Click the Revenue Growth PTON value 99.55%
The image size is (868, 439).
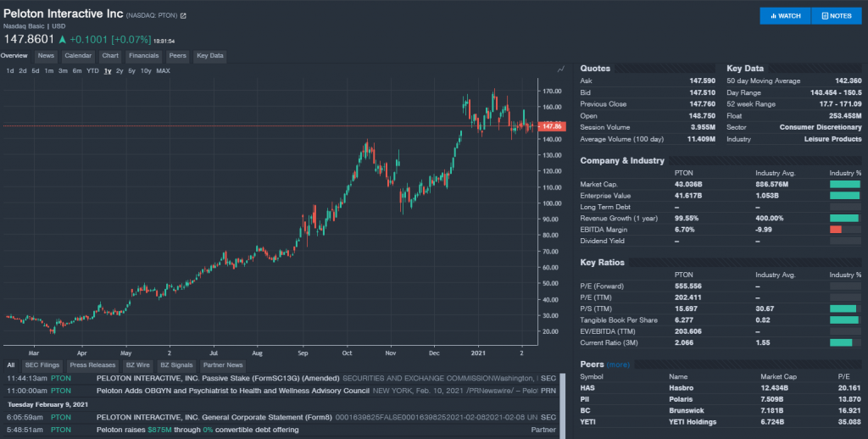point(687,218)
